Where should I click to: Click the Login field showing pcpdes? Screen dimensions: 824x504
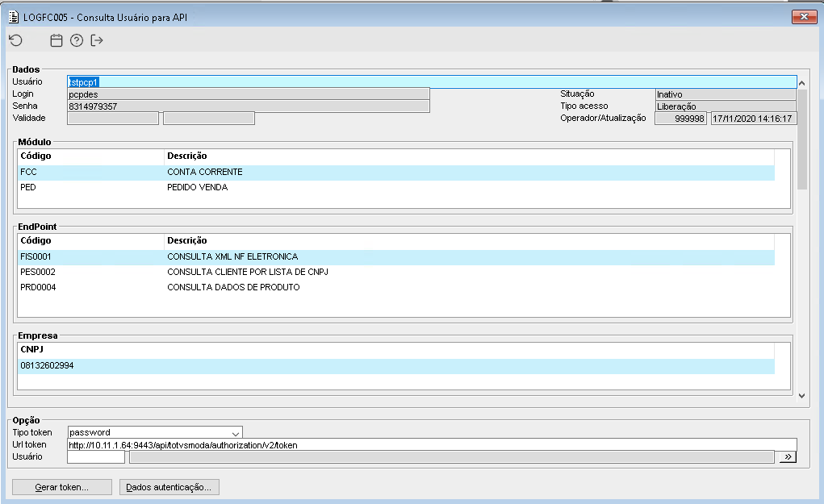pos(249,94)
